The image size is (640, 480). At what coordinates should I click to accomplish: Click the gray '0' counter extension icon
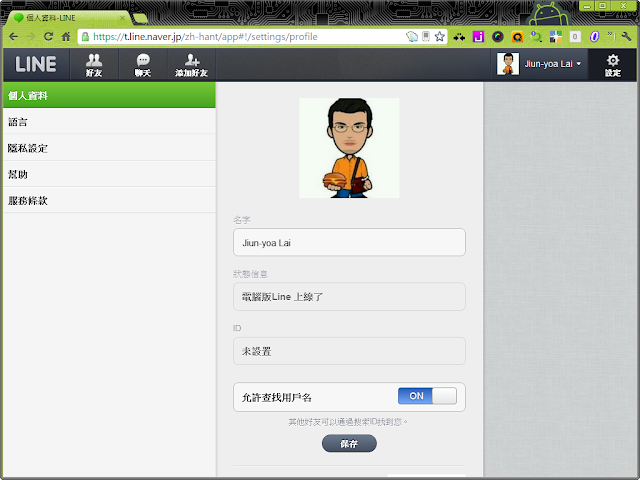(575, 37)
